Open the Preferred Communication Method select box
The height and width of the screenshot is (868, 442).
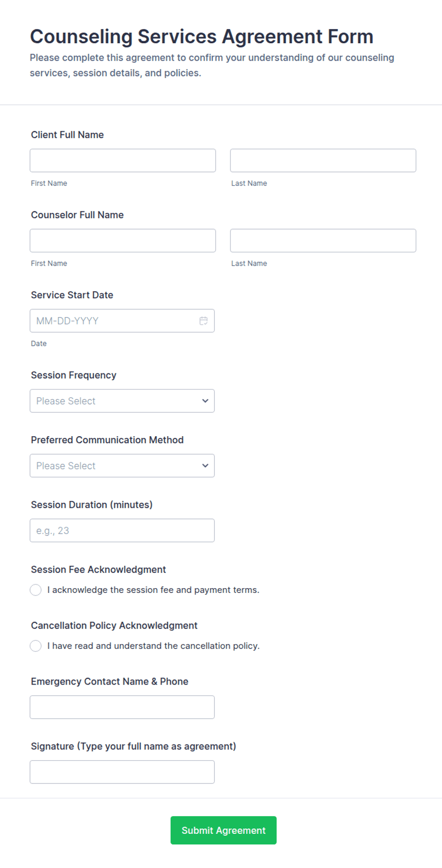(x=122, y=466)
